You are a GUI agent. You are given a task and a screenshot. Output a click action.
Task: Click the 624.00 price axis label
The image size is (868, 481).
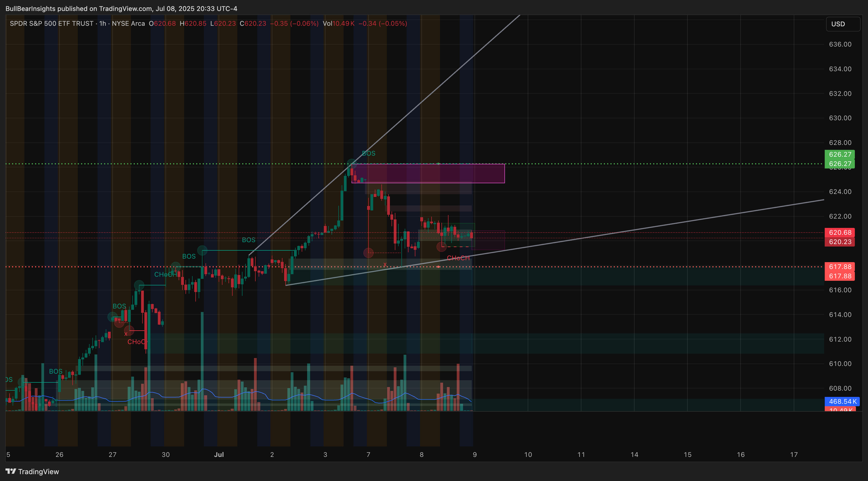click(x=840, y=192)
